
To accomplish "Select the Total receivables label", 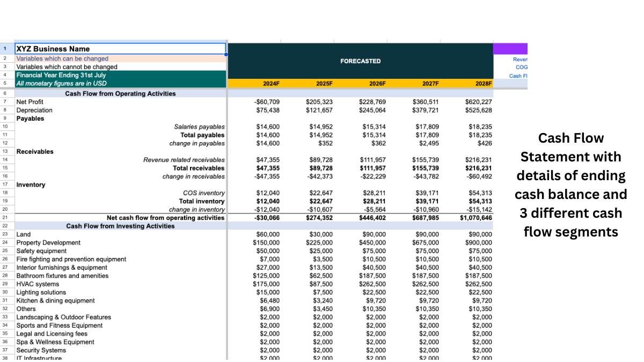I will [199, 168].
